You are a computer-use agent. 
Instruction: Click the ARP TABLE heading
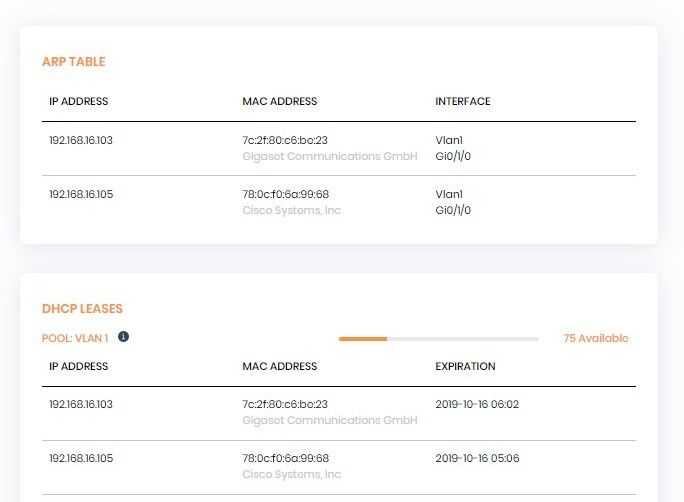(x=74, y=61)
